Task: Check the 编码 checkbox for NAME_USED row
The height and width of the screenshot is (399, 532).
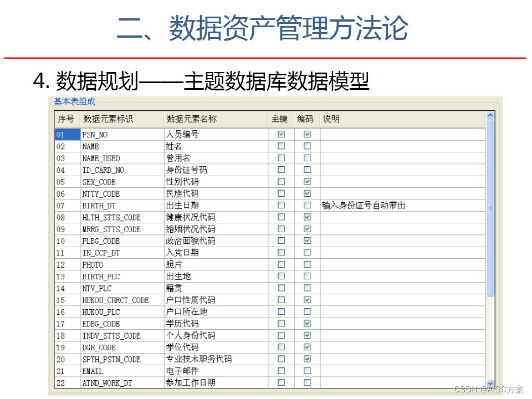Action: [307, 158]
